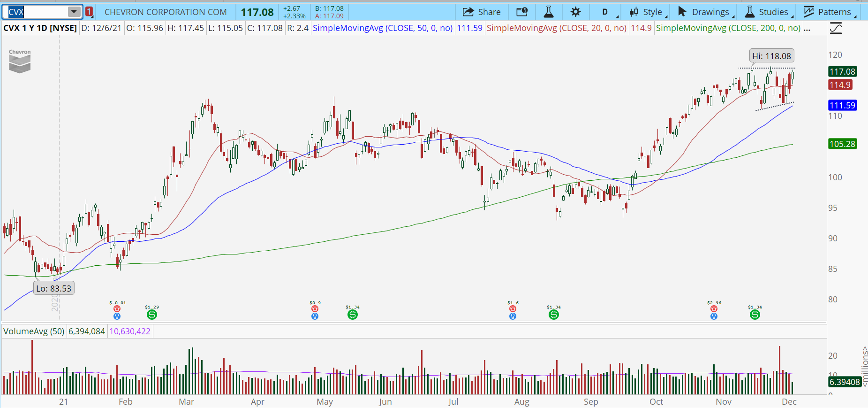
Task: Click the VolumeAvg (50) study label
Action: [34, 331]
